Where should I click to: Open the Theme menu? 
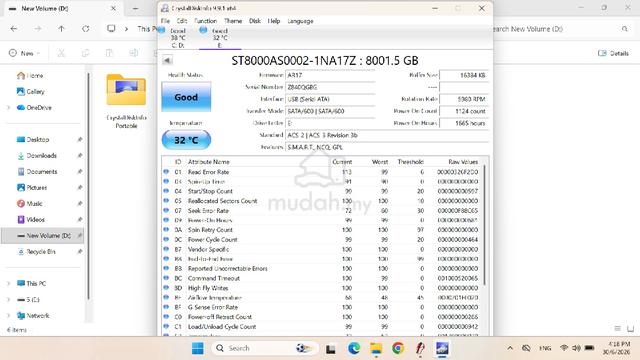point(233,21)
